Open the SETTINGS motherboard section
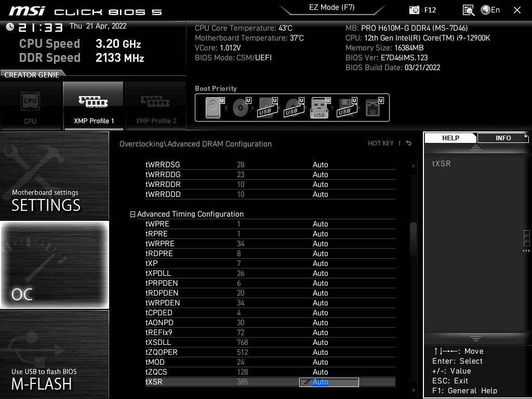 click(x=55, y=176)
